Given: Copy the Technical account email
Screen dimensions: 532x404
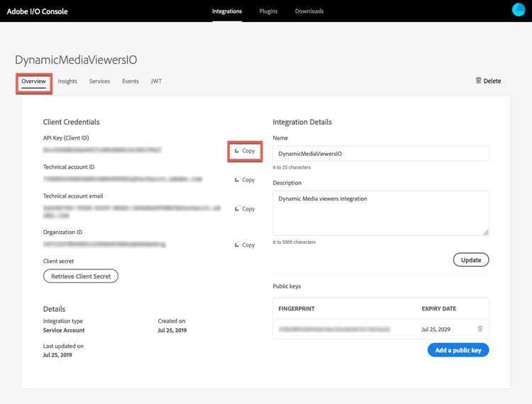Looking at the screenshot, I should pos(245,209).
